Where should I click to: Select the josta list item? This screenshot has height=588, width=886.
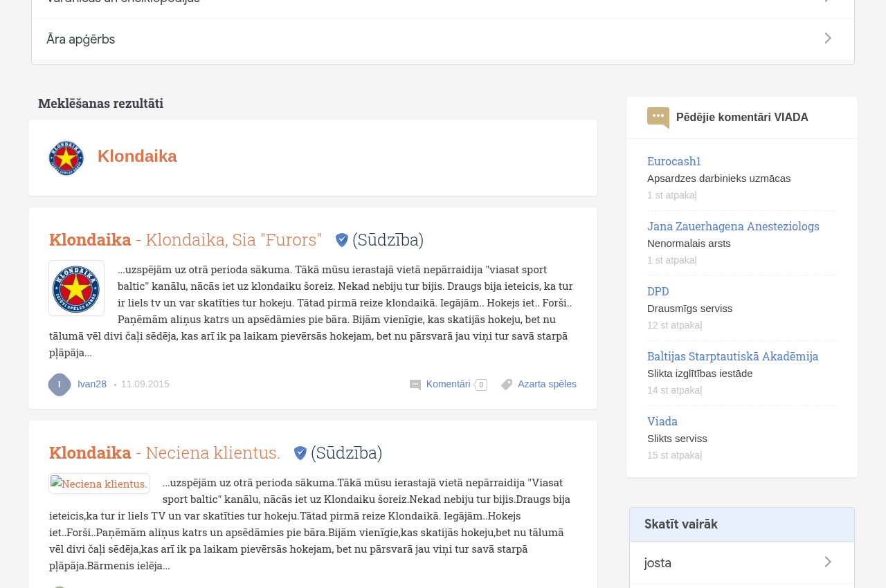pyautogui.click(x=742, y=562)
